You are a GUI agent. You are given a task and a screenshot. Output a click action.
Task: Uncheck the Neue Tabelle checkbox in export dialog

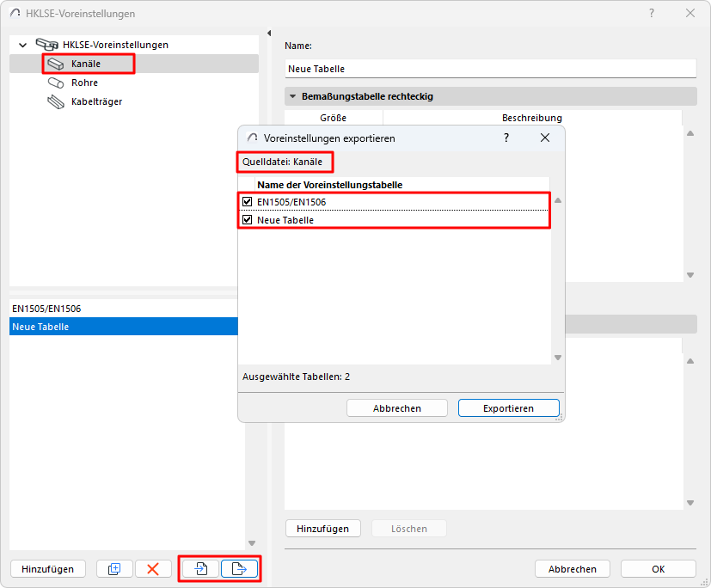[x=247, y=220]
